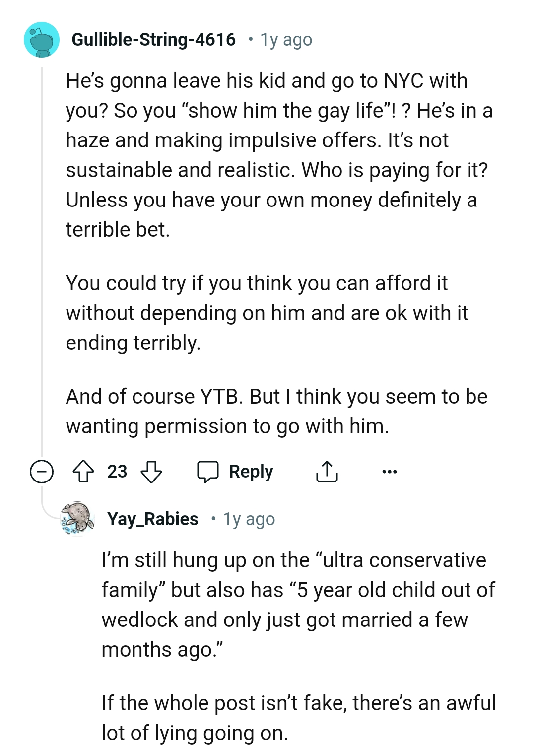The width and height of the screenshot is (536, 756).
Task: Click the share icon under the comment
Action: tap(327, 472)
